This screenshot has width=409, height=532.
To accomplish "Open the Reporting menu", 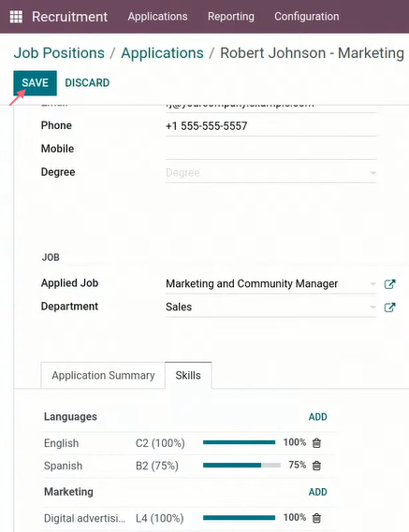I will (231, 16).
